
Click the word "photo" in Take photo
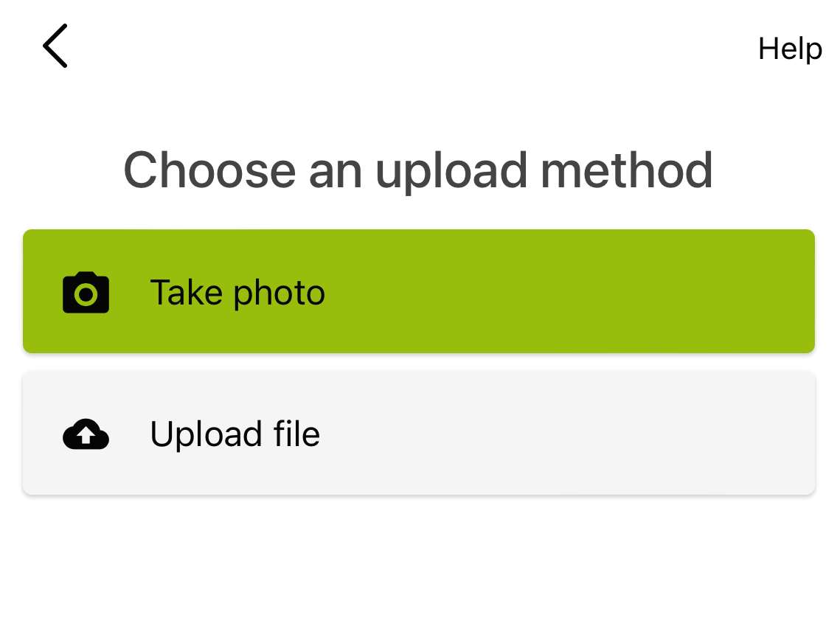(x=279, y=293)
